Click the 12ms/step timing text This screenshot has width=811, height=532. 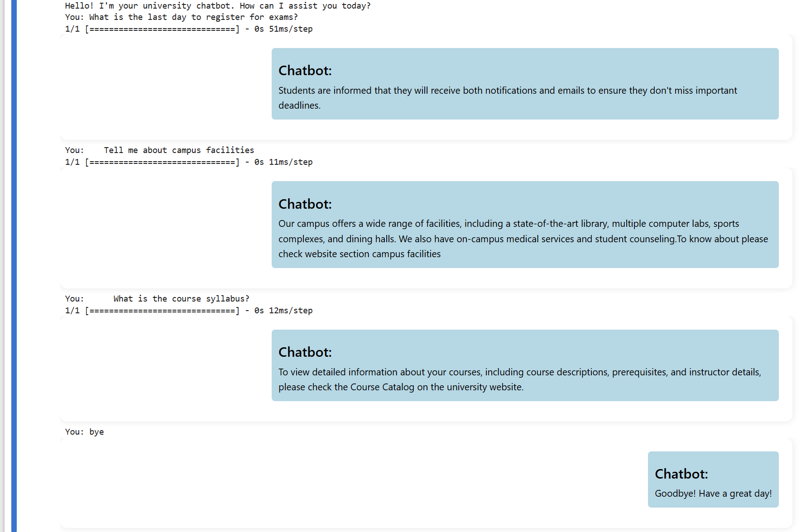(x=290, y=311)
